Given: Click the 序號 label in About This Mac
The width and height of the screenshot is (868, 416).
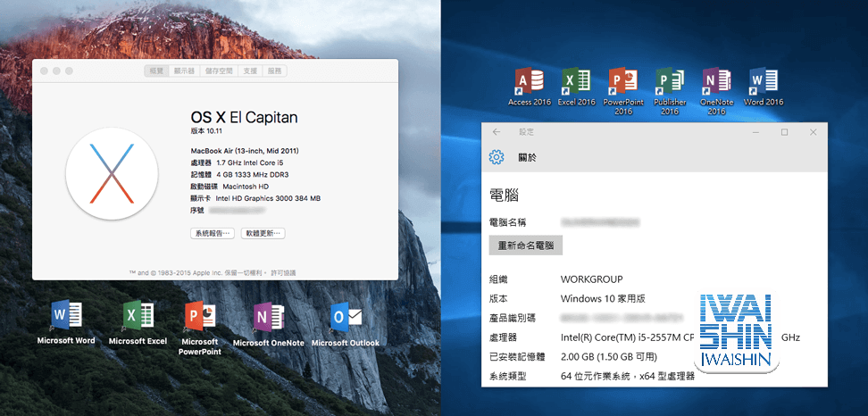Looking at the screenshot, I should click(197, 210).
